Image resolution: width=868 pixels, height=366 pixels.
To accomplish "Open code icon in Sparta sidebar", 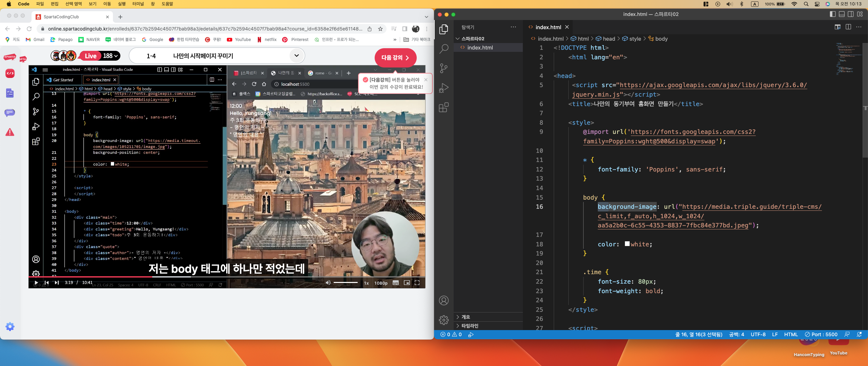I will (10, 73).
